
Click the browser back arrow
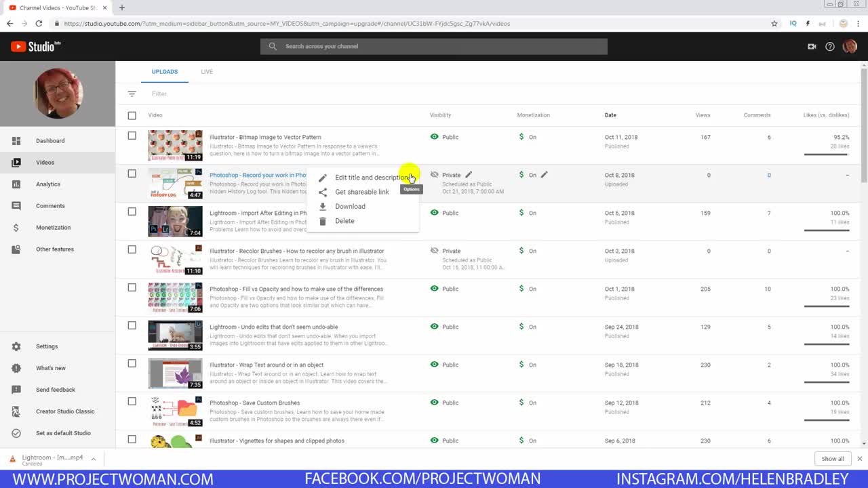point(9,24)
